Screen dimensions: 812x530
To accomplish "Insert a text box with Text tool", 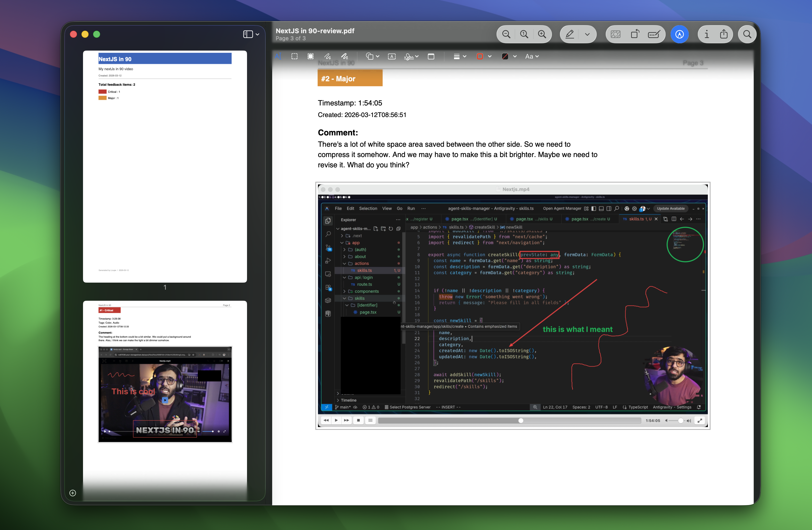I will [x=392, y=56].
